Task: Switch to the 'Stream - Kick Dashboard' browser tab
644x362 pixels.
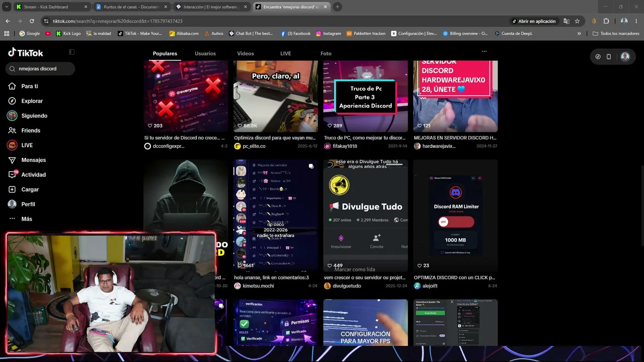Action: pos(52,7)
